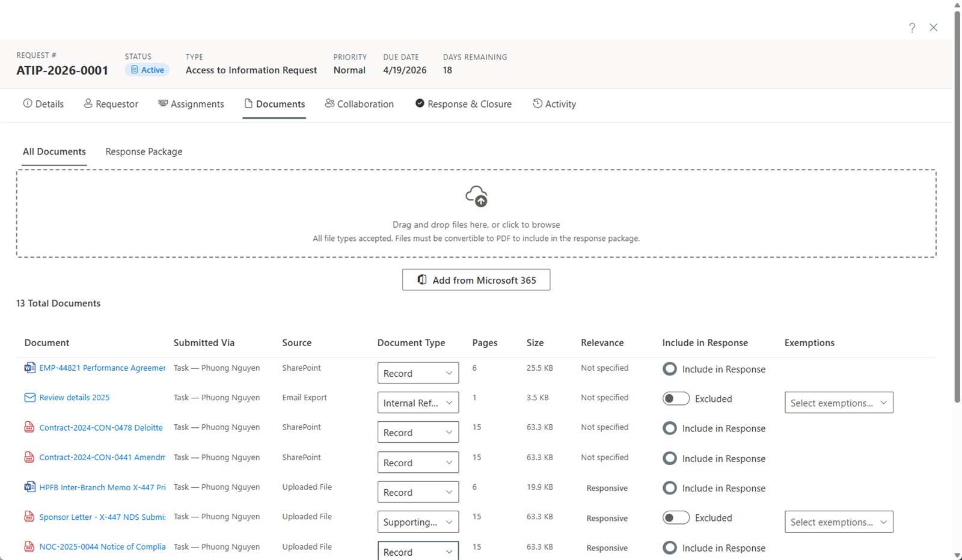
Task: Click the checkmark icon on Response & Closure
Action: [419, 103]
